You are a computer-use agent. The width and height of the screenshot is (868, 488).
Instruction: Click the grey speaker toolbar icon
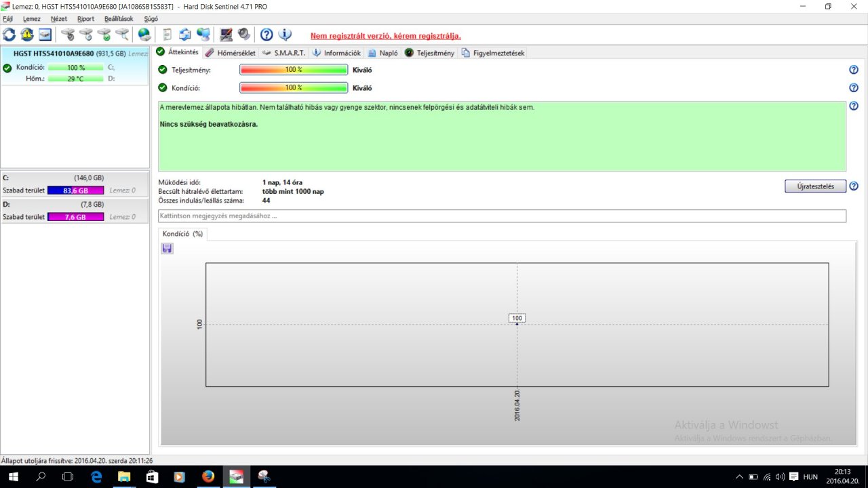tap(244, 35)
